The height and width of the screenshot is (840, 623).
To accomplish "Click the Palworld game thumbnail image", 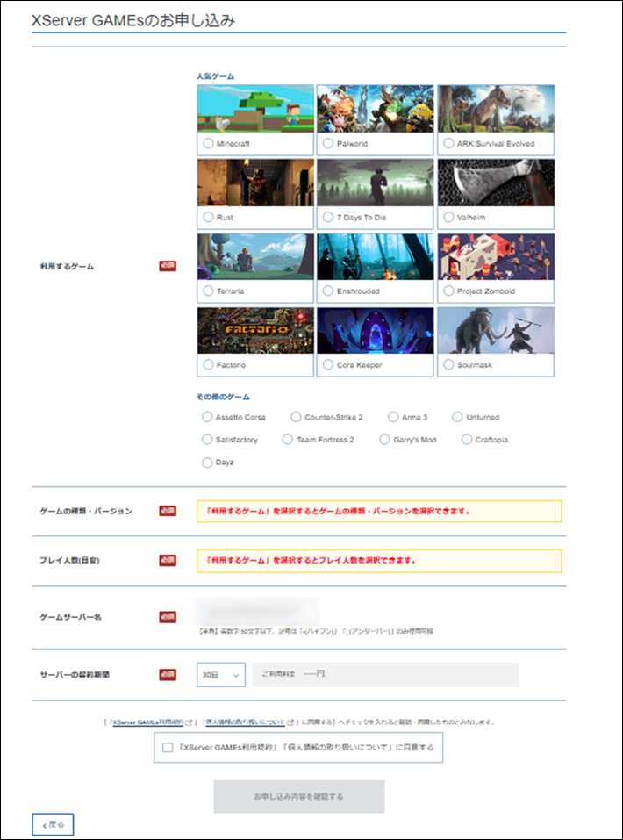I will click(376, 109).
